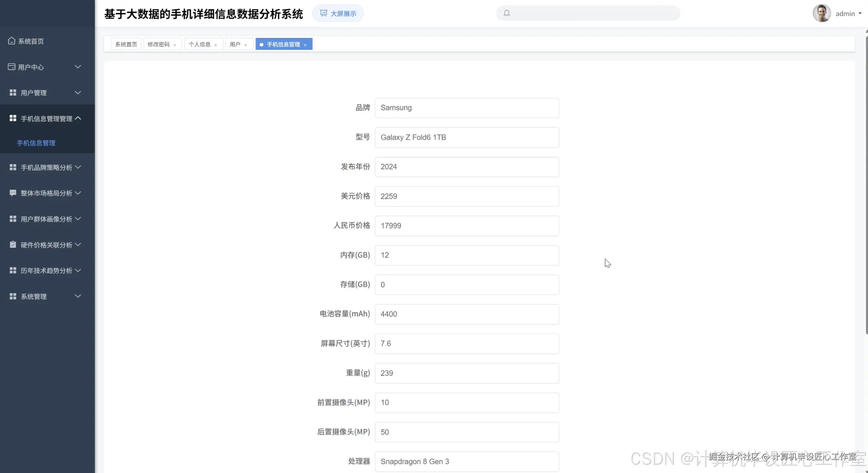Image resolution: width=868 pixels, height=473 pixels.
Task: Click the notification bell icon
Action: 507,13
